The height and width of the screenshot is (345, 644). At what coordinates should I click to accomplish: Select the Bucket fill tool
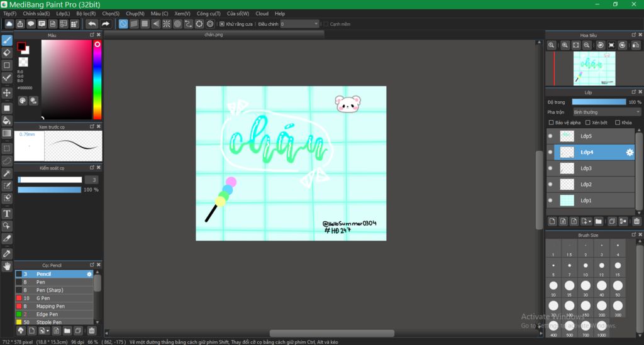pos(7,120)
